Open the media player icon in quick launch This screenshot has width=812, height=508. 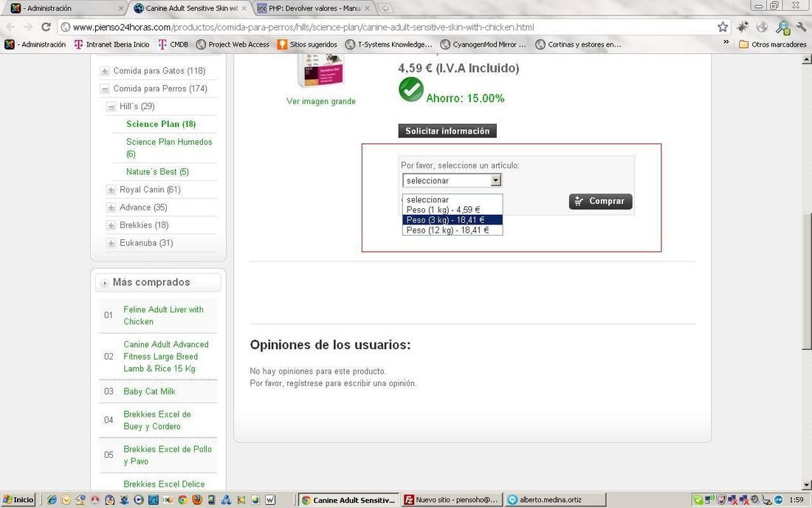[139, 500]
